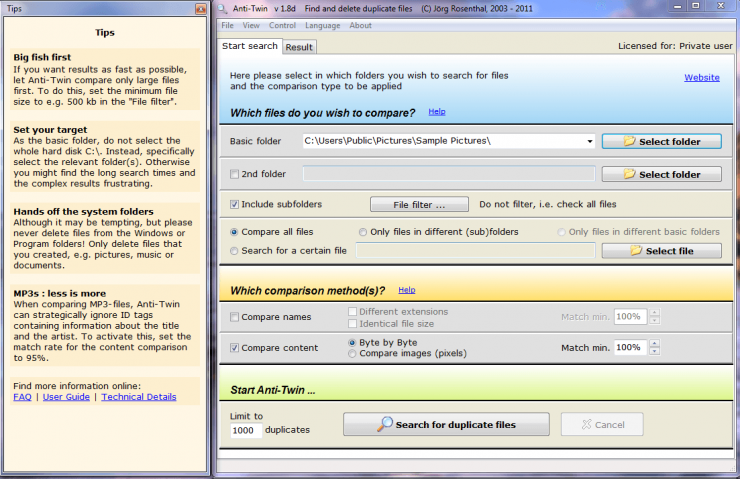This screenshot has height=479, width=740.
Task: Click 'Do not filter, i.e. check all files' text
Action: tap(547, 204)
